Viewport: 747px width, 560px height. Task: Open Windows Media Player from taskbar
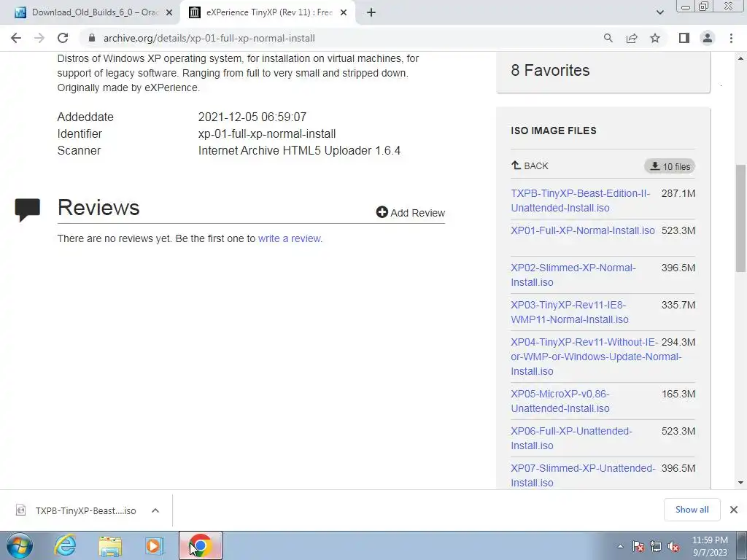[154, 545]
